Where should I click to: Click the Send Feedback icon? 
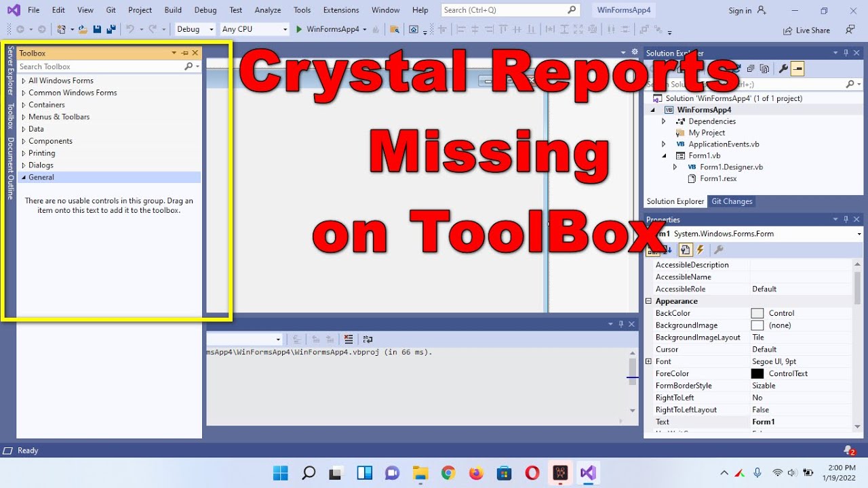850,30
